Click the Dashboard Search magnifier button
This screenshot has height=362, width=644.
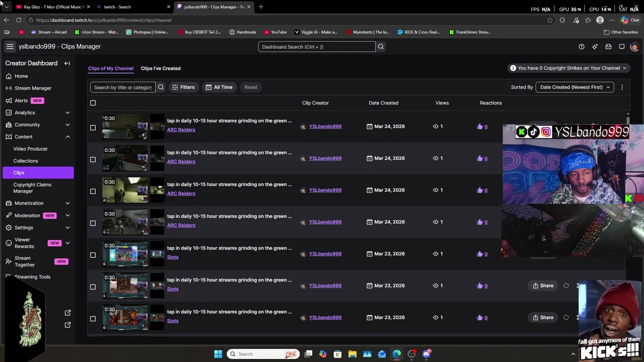381,47
